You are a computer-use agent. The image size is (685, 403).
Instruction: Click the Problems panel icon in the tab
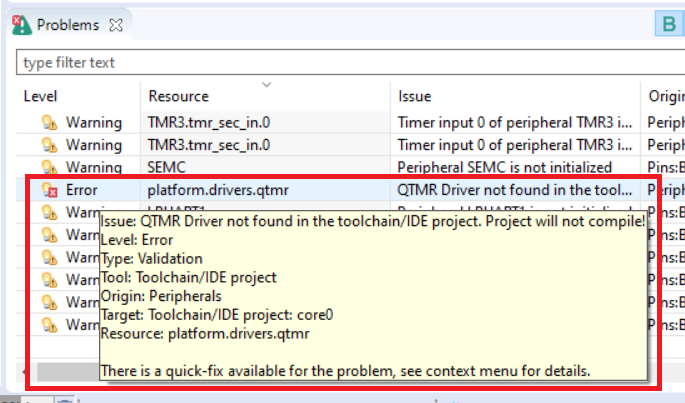click(x=21, y=25)
